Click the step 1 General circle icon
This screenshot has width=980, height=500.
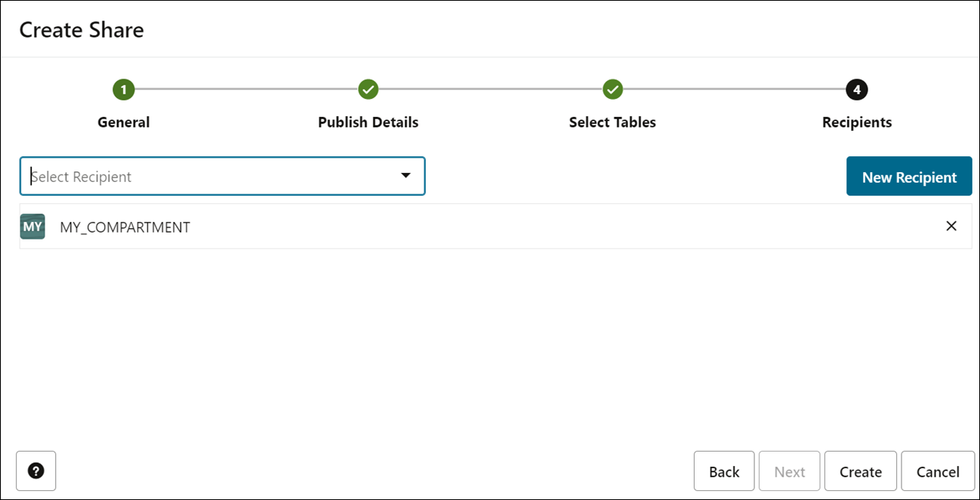click(x=123, y=90)
